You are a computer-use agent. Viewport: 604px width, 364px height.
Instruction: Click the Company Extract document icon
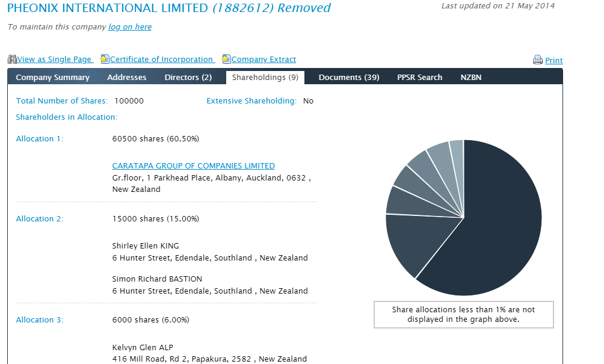[226, 60]
